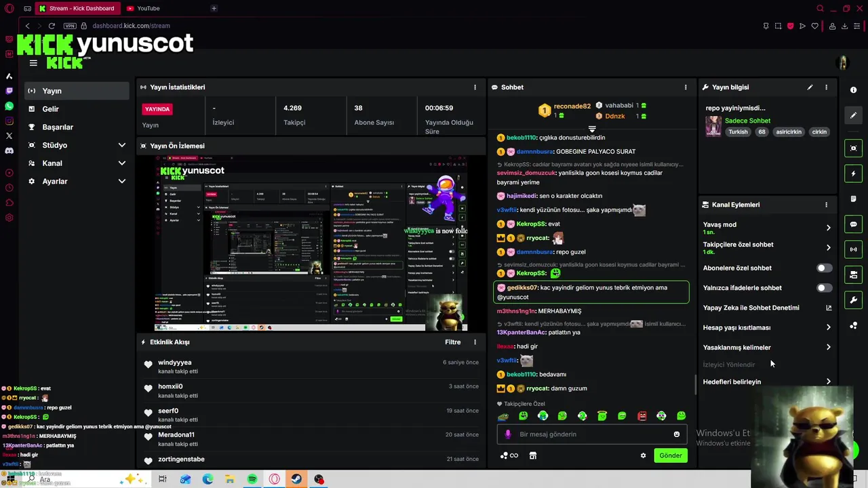Open Yavaş mod options arrow
The width and height of the screenshot is (868, 488).
(828, 228)
